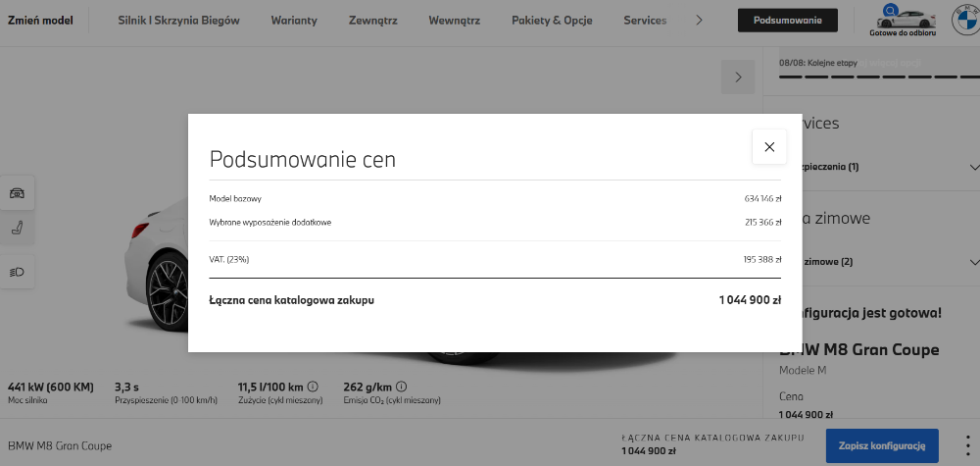Click the 1 044 900 zł total in dialog
Viewport: 980px width, 466px height.
click(750, 300)
